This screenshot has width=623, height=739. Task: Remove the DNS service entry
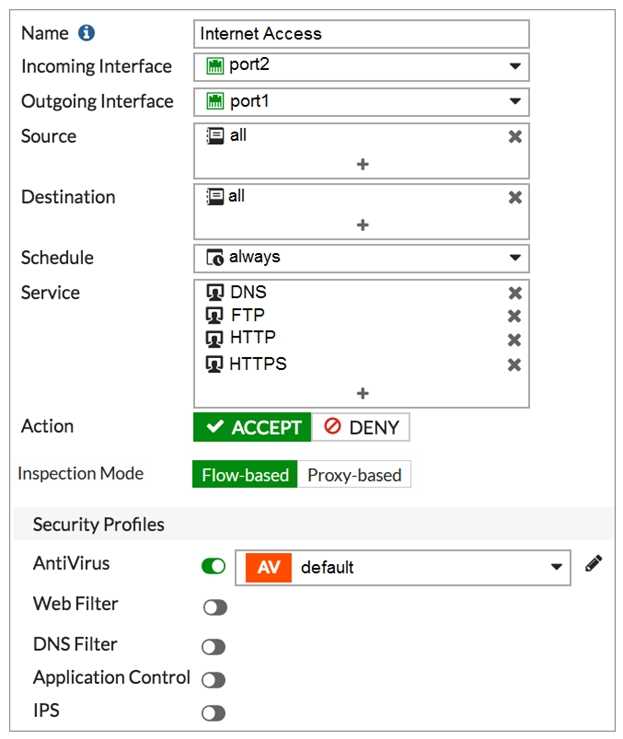tap(515, 293)
